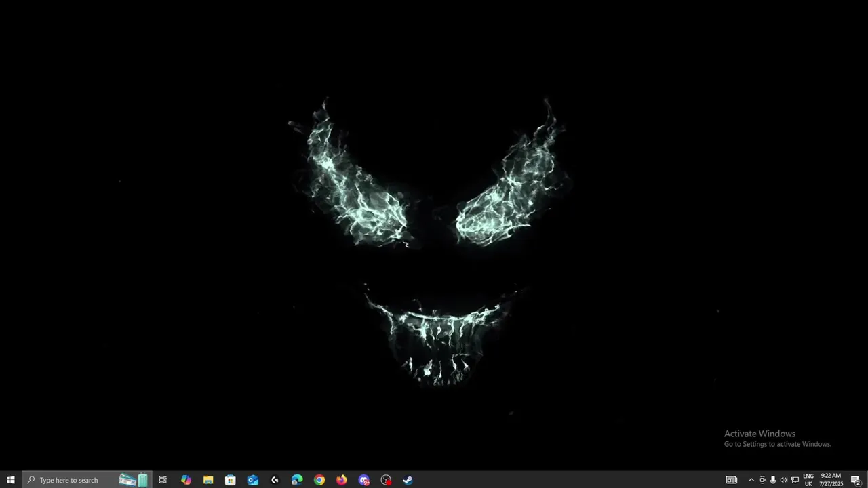Screen dimensions: 868x488
Task: Open the volume control speaker icon
Action: 784,480
